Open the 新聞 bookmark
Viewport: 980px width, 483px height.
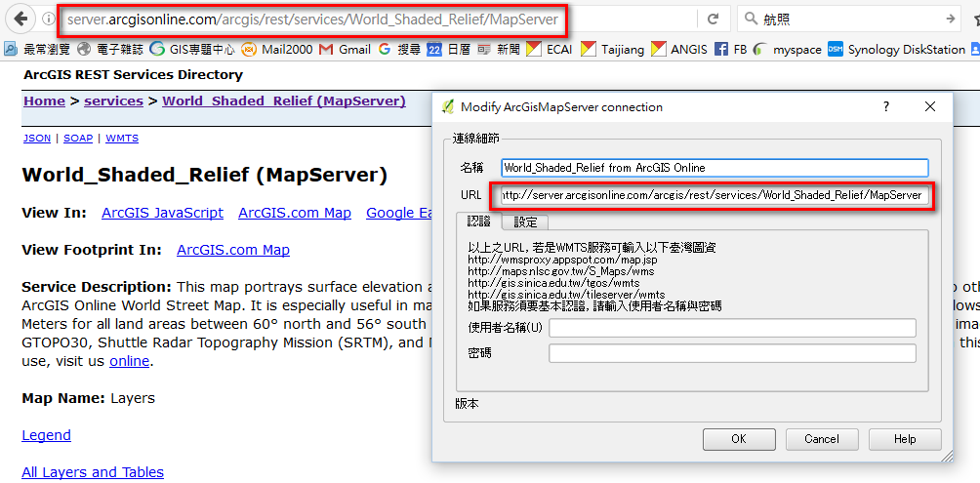coord(498,49)
